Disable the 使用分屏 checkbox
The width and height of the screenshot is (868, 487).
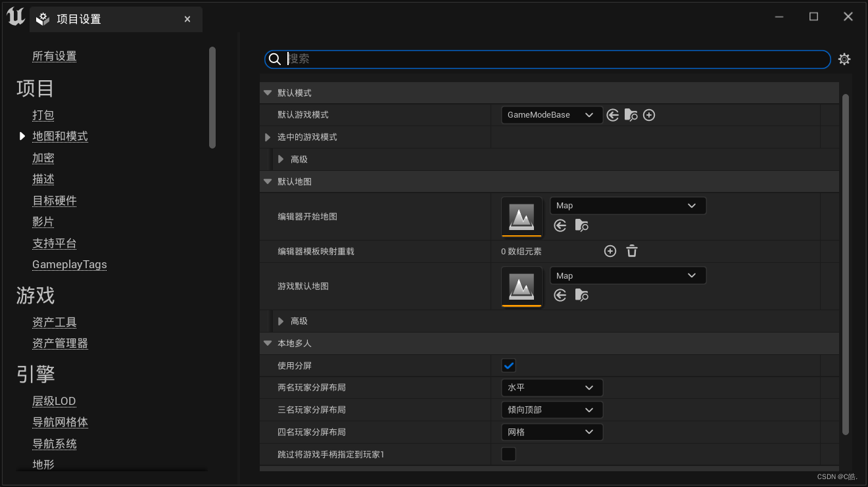click(x=508, y=365)
